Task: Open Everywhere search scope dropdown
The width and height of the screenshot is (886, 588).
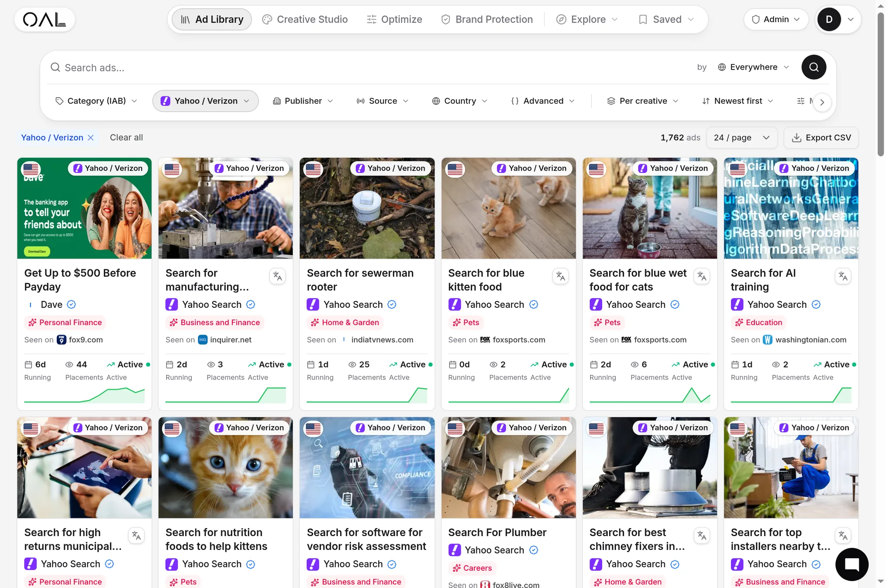Action: pos(753,67)
